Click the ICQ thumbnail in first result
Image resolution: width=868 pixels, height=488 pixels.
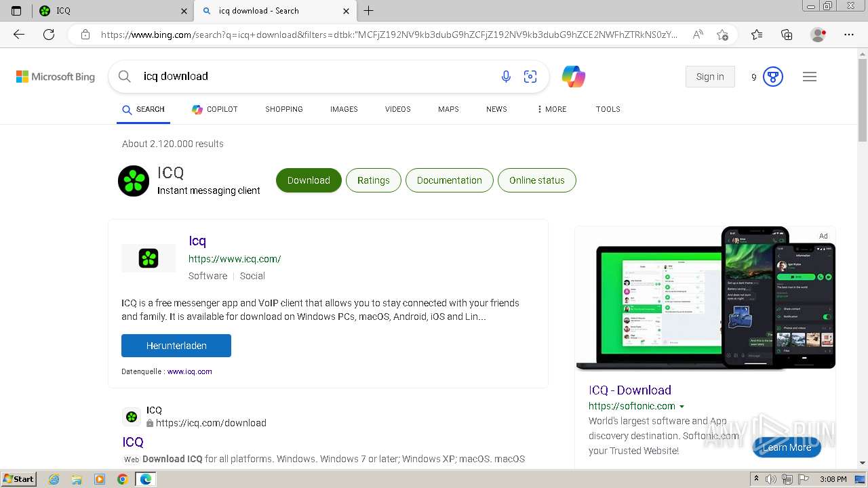pyautogui.click(x=149, y=258)
